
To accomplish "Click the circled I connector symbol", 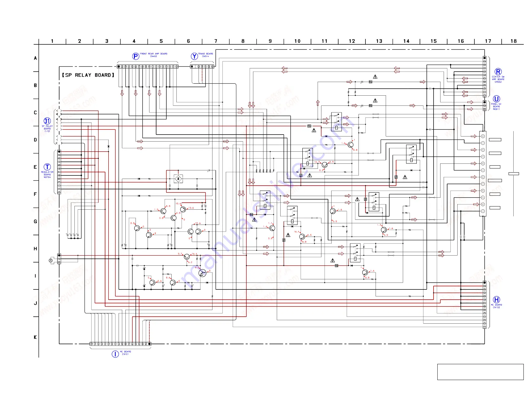I will tap(115, 354).
